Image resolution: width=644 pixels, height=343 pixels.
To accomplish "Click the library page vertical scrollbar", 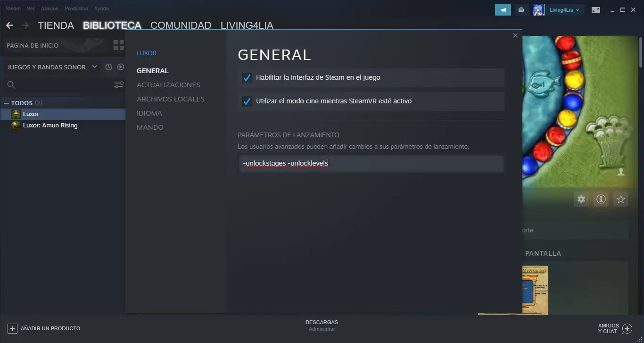I will [641, 52].
